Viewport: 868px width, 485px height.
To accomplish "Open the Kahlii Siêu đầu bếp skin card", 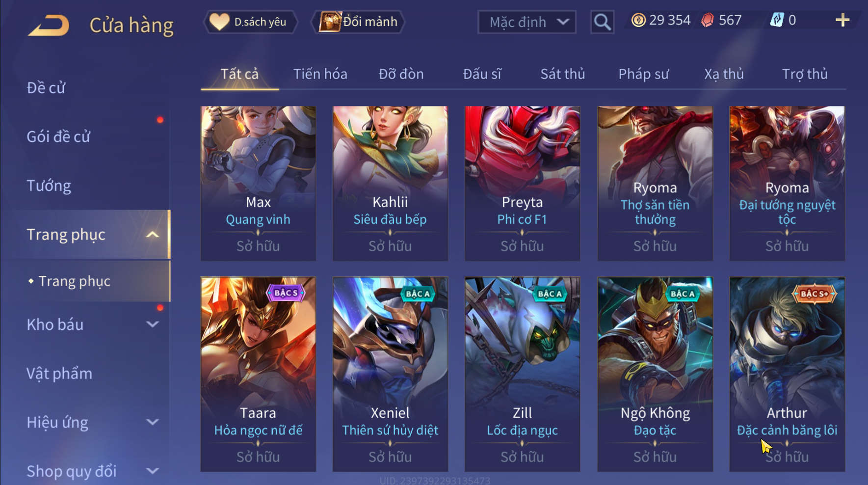I will click(390, 183).
